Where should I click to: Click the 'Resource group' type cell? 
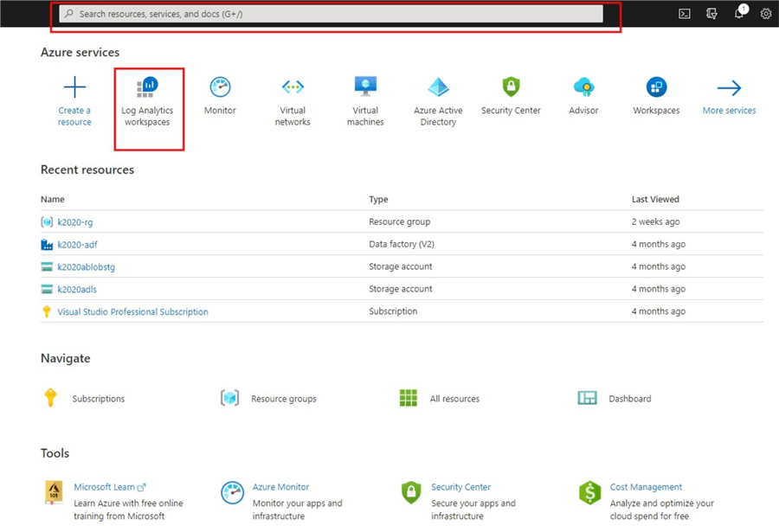click(399, 221)
